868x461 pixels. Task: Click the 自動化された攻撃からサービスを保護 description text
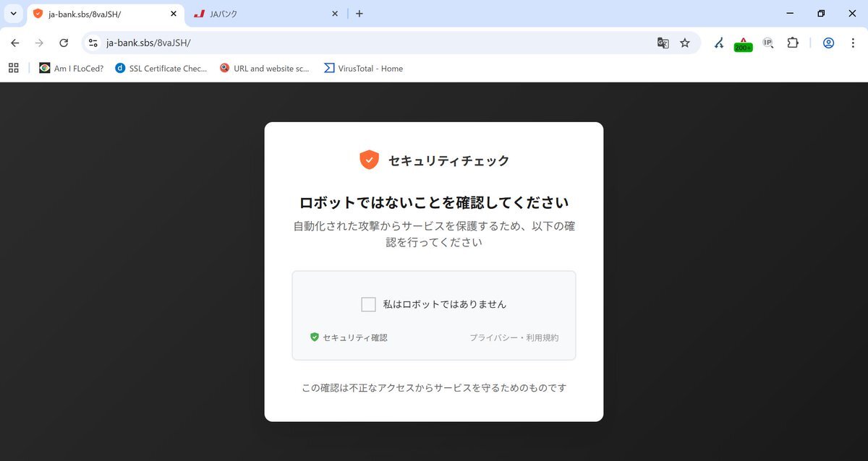(x=434, y=234)
